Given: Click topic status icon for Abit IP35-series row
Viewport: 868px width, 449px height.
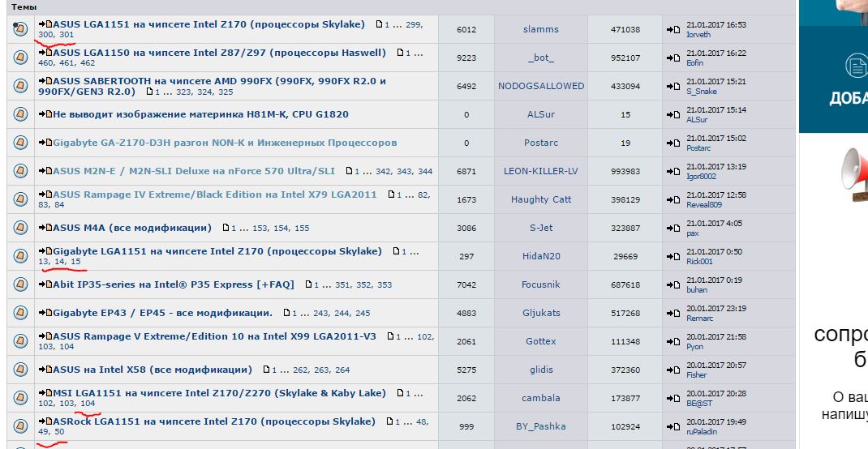Looking at the screenshot, I should click(20, 284).
